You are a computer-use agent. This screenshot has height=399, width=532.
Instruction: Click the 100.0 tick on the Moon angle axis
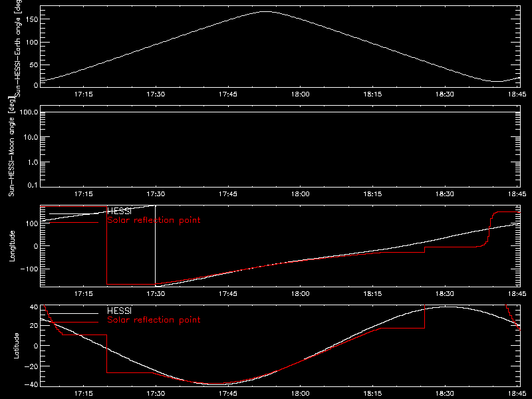(29, 112)
